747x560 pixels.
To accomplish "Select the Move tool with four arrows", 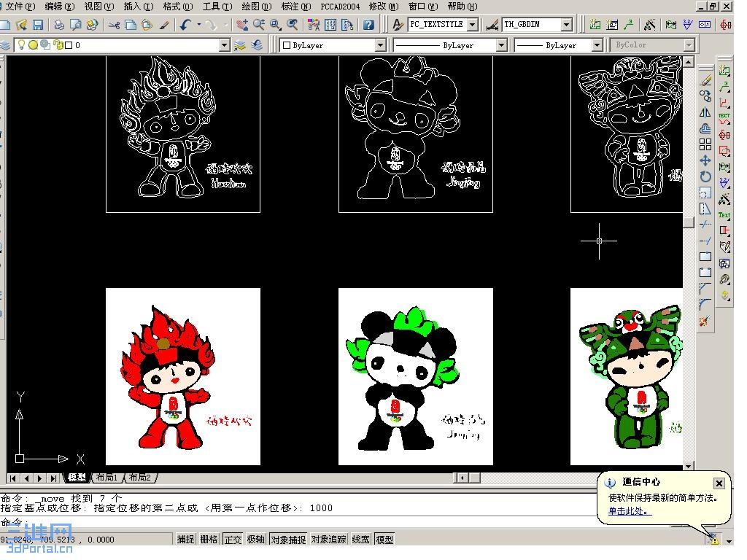I will [x=705, y=160].
